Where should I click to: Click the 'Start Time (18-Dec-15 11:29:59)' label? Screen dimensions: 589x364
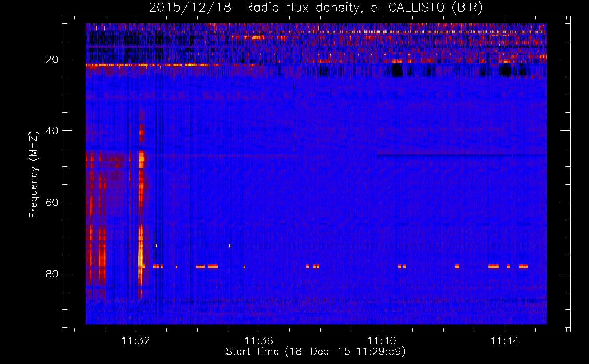tap(316, 352)
